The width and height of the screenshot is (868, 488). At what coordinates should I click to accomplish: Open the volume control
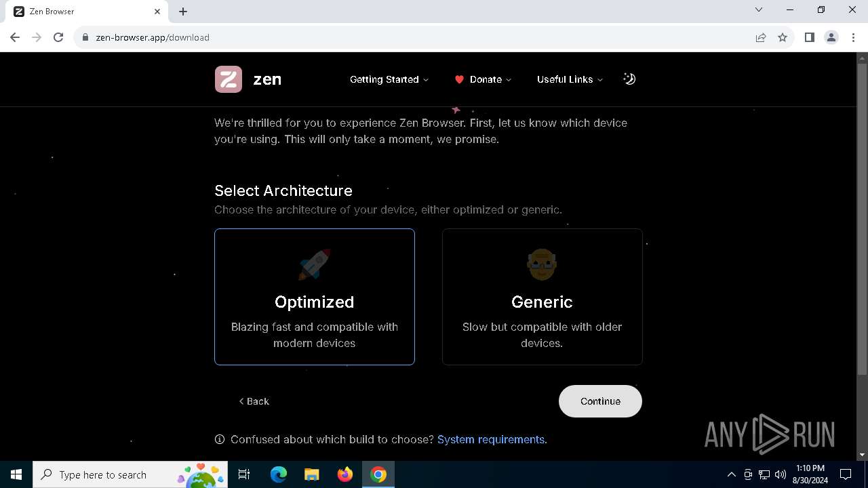[x=781, y=474]
